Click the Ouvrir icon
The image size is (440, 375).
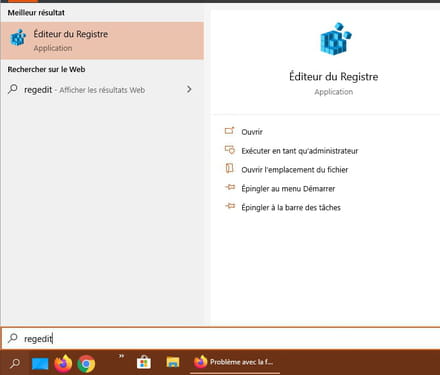pos(230,131)
